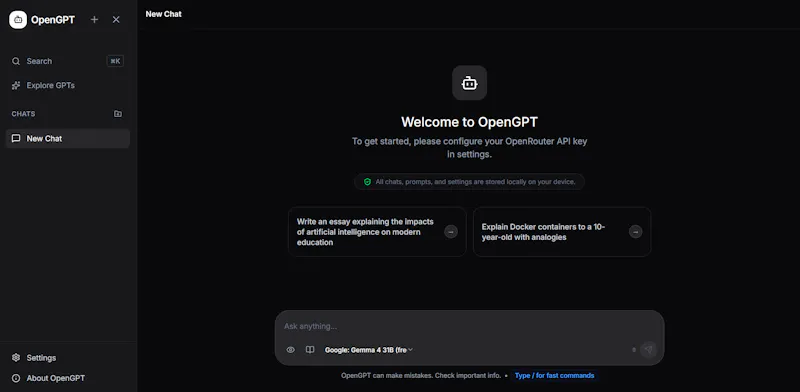Viewport: 800px width, 392px height.
Task: Toggle the eye icon in the input bar
Action: point(290,350)
